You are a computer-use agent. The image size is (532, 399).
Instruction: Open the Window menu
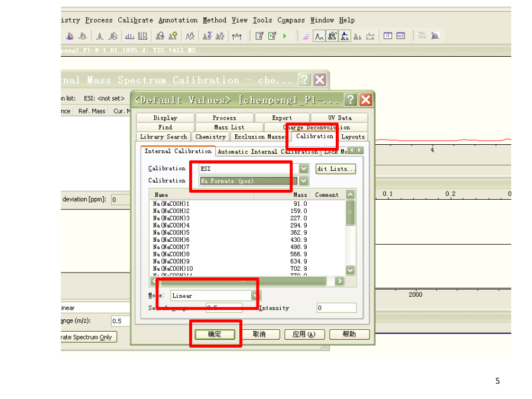tap(322, 20)
